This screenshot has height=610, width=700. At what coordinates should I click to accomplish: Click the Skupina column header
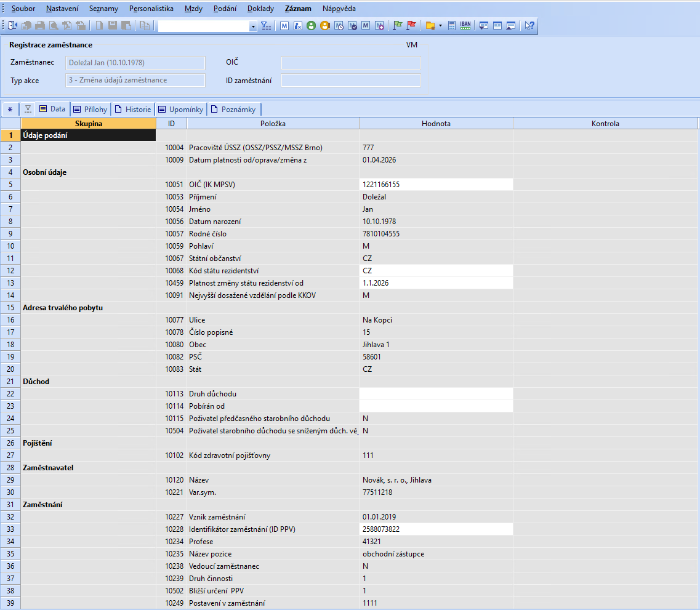[88, 124]
